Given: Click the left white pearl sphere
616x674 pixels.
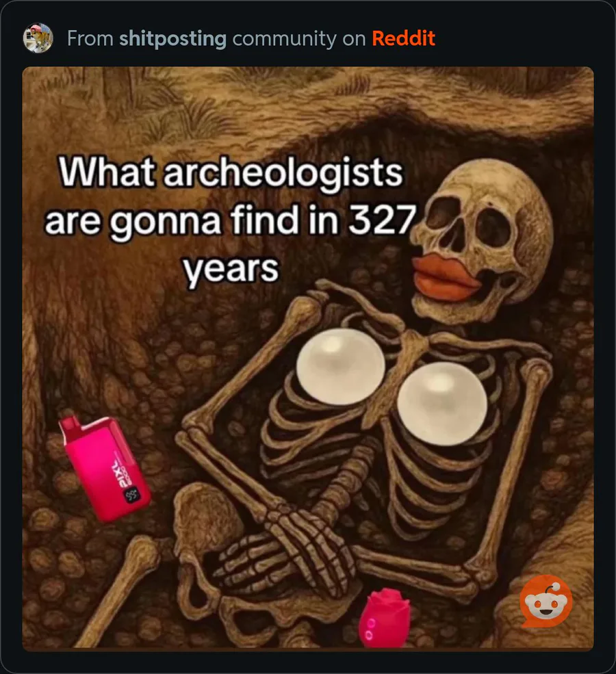Looking at the screenshot, I should (x=340, y=366).
